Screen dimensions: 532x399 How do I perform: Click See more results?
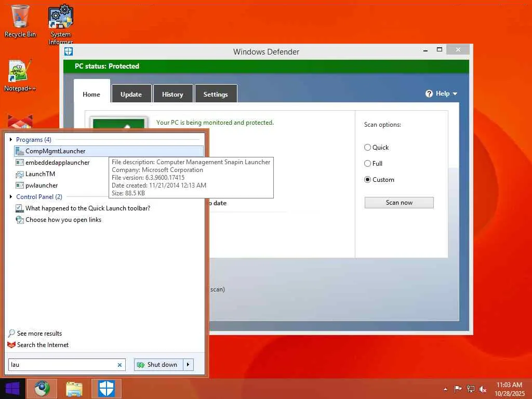click(39, 334)
